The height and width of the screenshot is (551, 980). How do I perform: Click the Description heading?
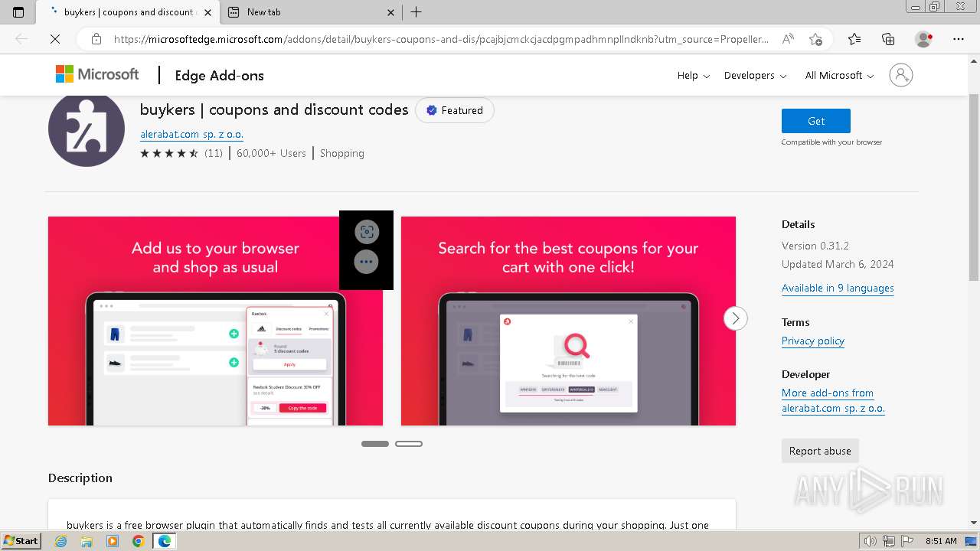tap(80, 478)
